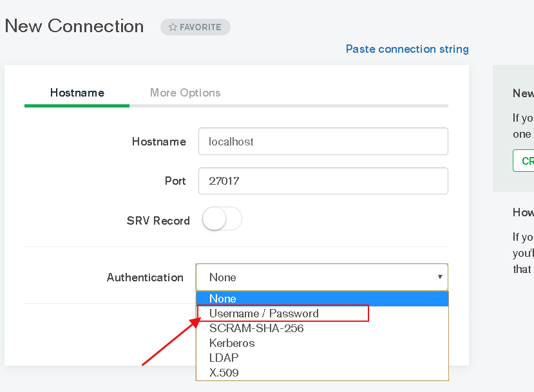Image resolution: width=534 pixels, height=392 pixels.
Task: Select Kerberos authentication option
Action: pyautogui.click(x=232, y=343)
